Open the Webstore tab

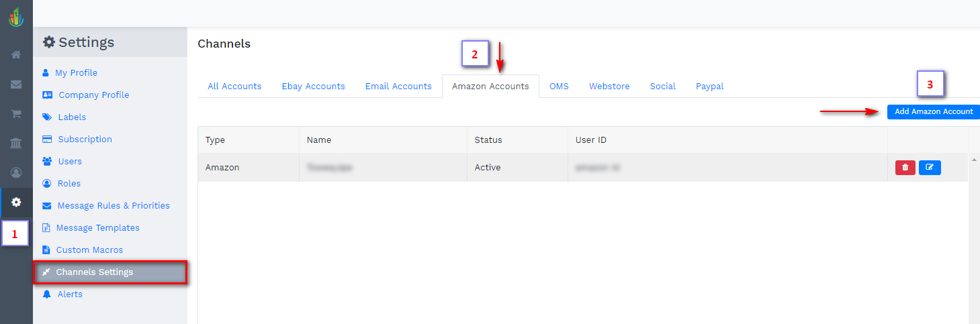[x=609, y=86]
